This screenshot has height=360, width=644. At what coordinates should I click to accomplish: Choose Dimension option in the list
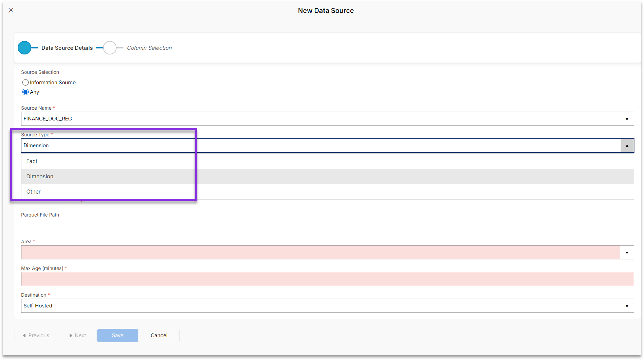(x=327, y=176)
